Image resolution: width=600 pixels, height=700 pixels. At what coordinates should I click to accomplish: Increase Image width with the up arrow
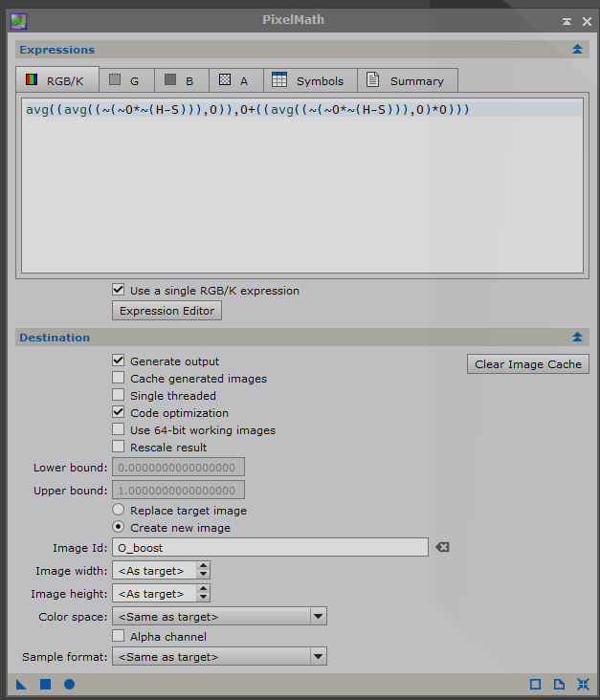click(203, 566)
